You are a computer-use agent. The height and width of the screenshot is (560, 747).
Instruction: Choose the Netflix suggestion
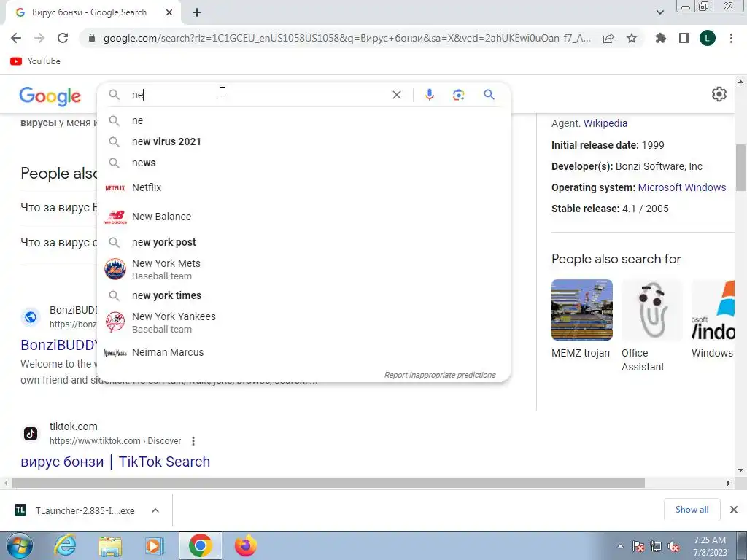[x=303, y=187]
